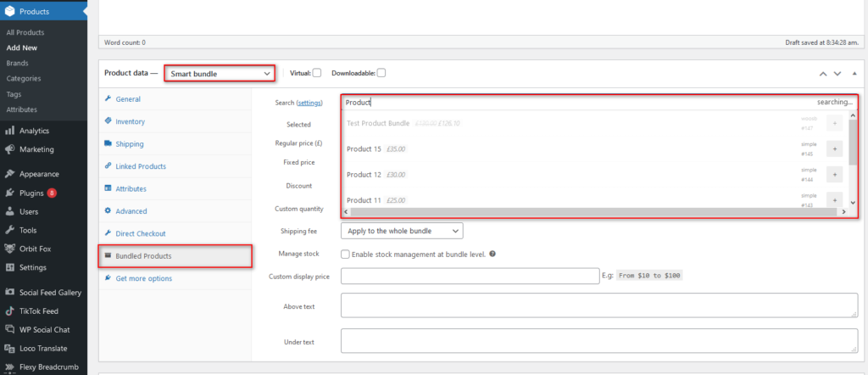Move Product data panel up
Image resolution: width=868 pixels, height=375 pixels.
822,74
